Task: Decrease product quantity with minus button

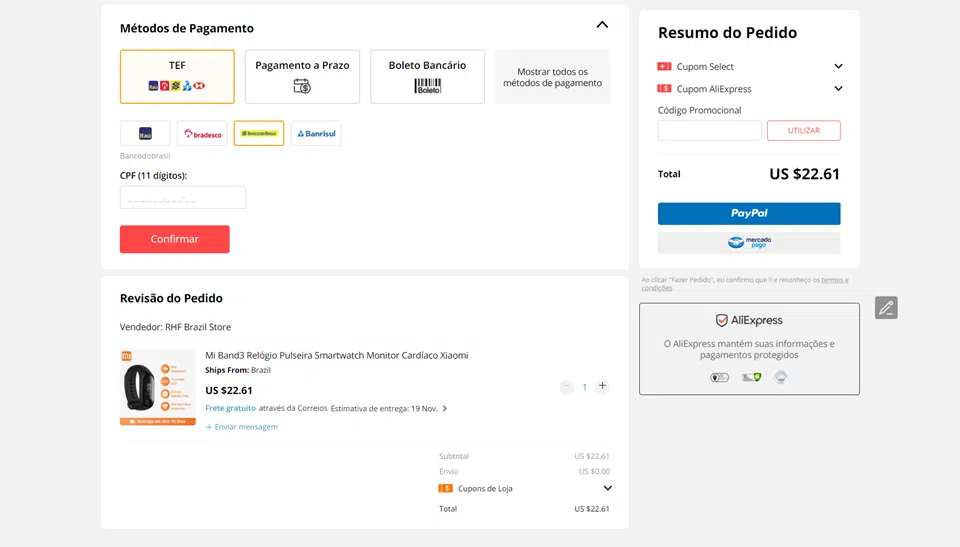Action: 567,387
